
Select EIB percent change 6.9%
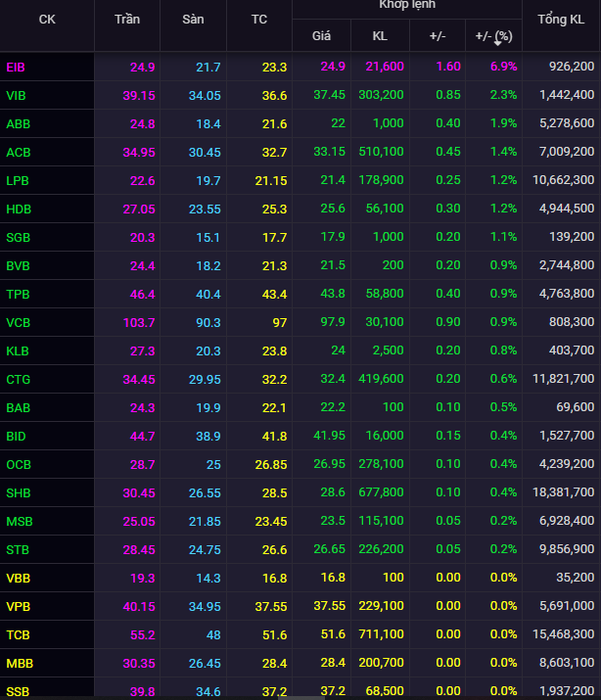click(x=503, y=67)
